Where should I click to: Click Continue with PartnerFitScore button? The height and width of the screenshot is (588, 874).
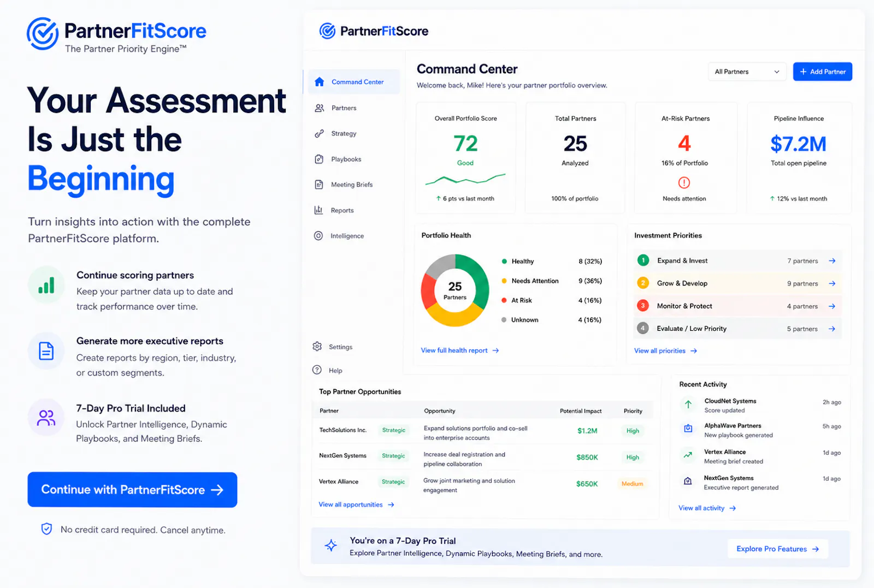click(132, 490)
